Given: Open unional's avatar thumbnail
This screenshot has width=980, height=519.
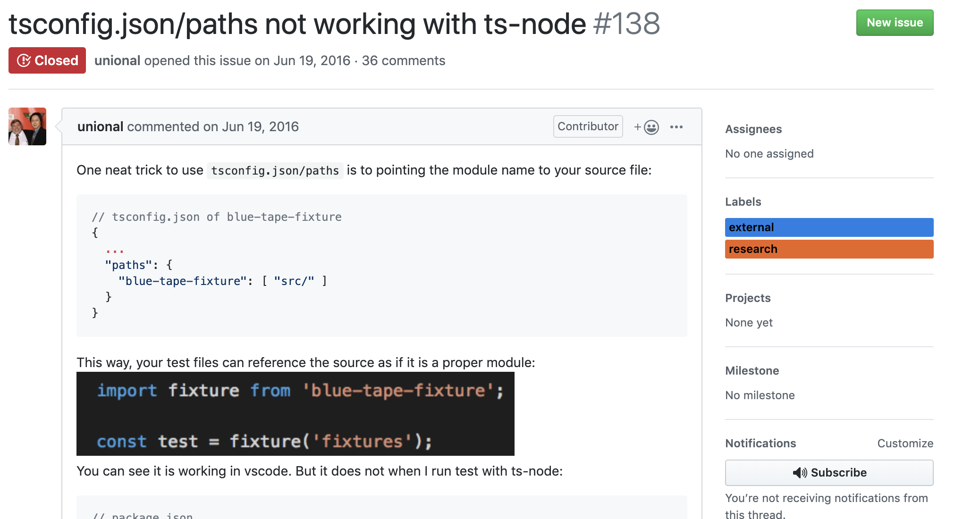Looking at the screenshot, I should 27,126.
